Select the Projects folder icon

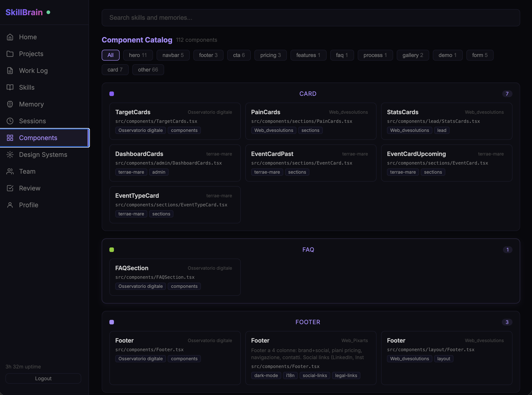(x=10, y=54)
